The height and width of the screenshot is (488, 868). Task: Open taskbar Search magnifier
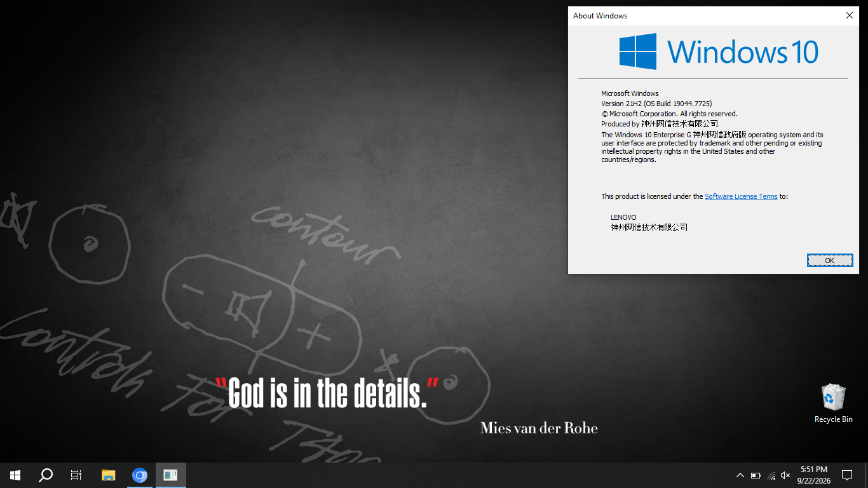click(x=46, y=475)
